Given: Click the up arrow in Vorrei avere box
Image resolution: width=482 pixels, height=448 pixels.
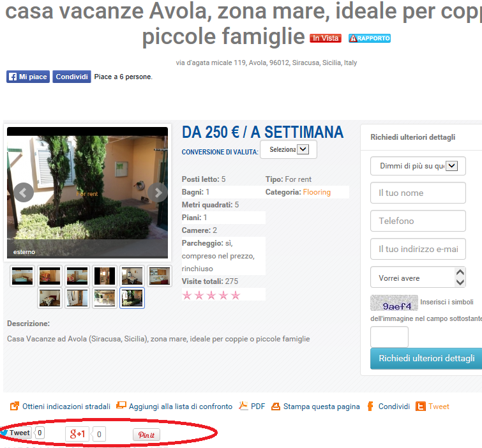Looking at the screenshot, I should tap(460, 273).
